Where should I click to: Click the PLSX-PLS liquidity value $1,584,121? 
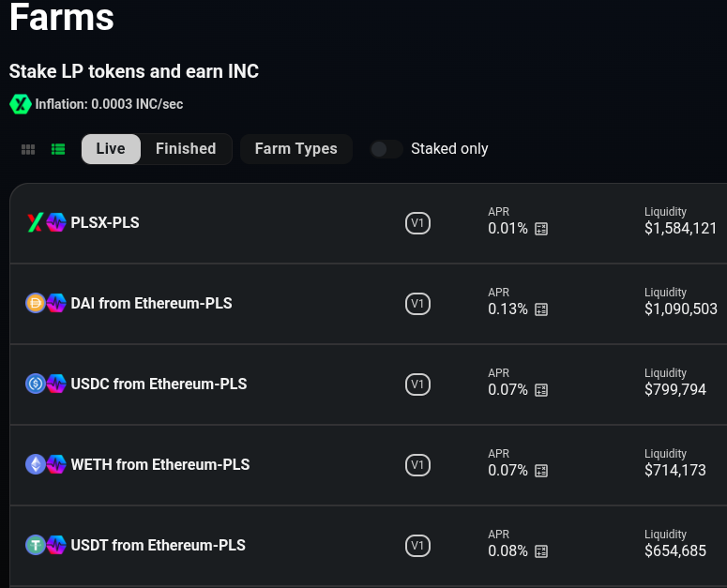click(680, 229)
